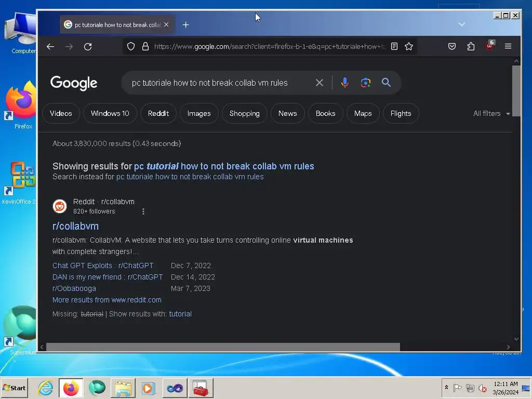The image size is (532, 399).
Task: Select the Firefox desktop shortcut
Action: point(20,105)
